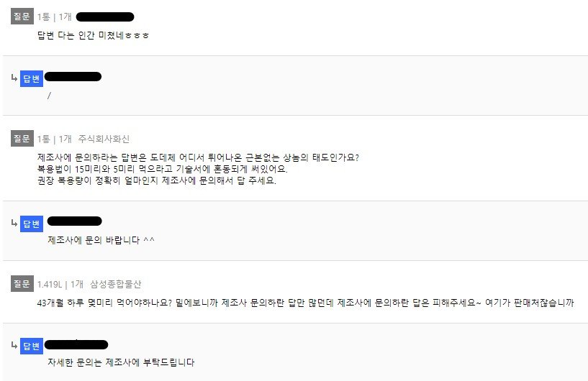
Task: Click reply arrow beside '제조사에 문의 바랍니다' answer
Action: pyautogui.click(x=14, y=223)
